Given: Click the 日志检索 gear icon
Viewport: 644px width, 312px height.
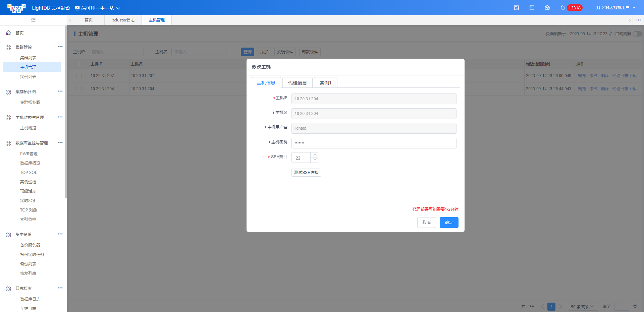Looking at the screenshot, I should pos(8,289).
